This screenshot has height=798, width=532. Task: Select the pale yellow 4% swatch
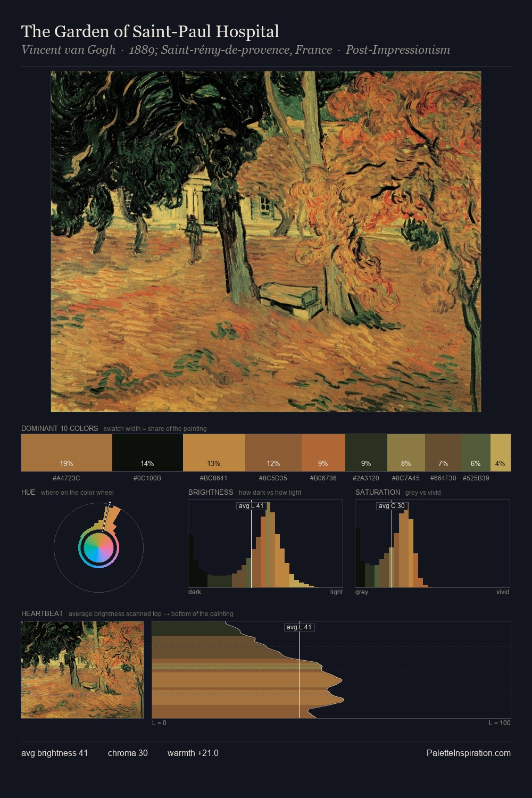(500, 453)
